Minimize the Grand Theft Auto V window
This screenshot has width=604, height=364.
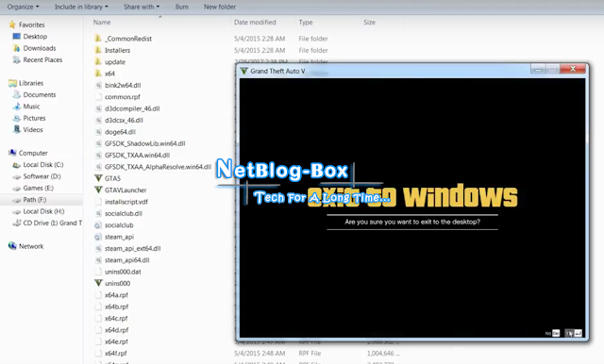click(x=538, y=69)
